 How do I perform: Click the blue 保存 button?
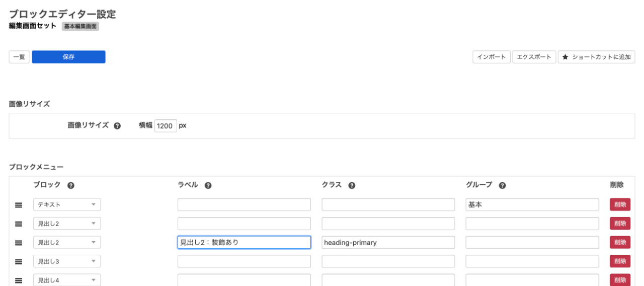[x=68, y=57]
